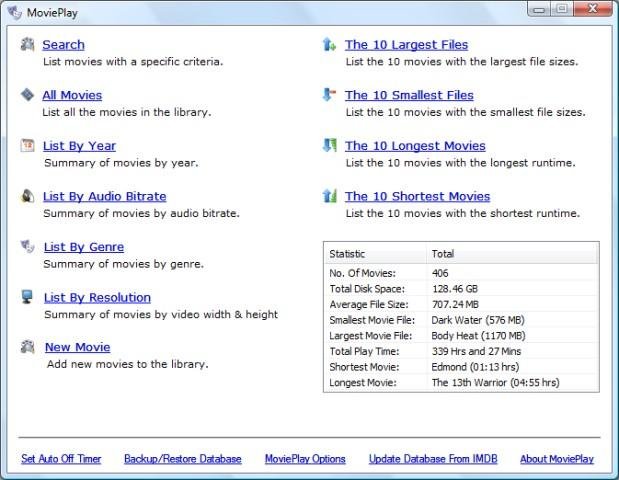
Task: Click Update Database From IMDB link
Action: click(x=433, y=459)
